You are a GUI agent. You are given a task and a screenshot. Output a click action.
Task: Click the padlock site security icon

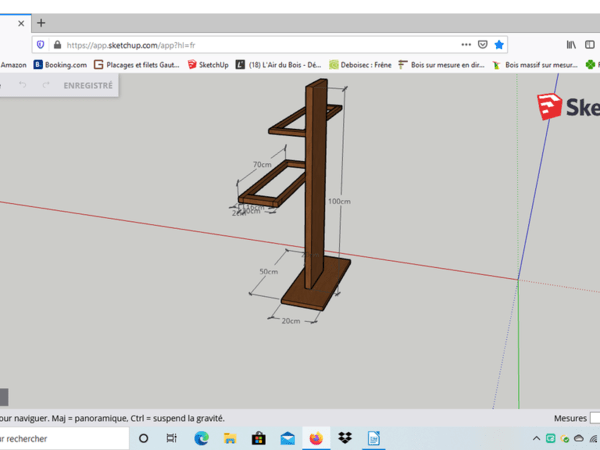[x=57, y=45]
